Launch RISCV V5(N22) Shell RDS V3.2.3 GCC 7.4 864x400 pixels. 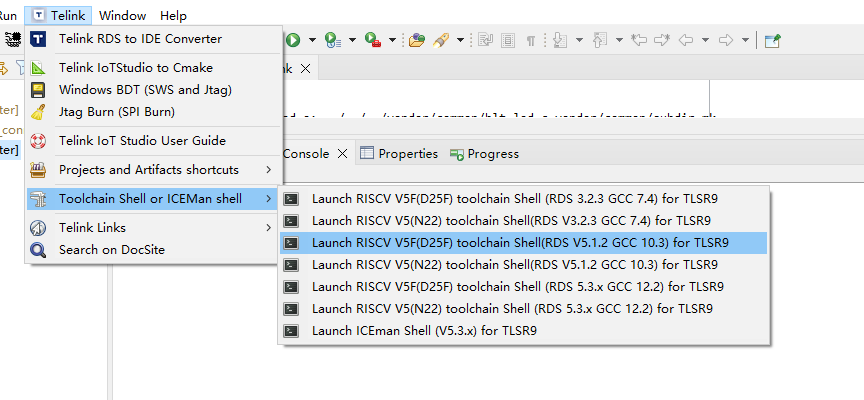[x=523, y=221]
